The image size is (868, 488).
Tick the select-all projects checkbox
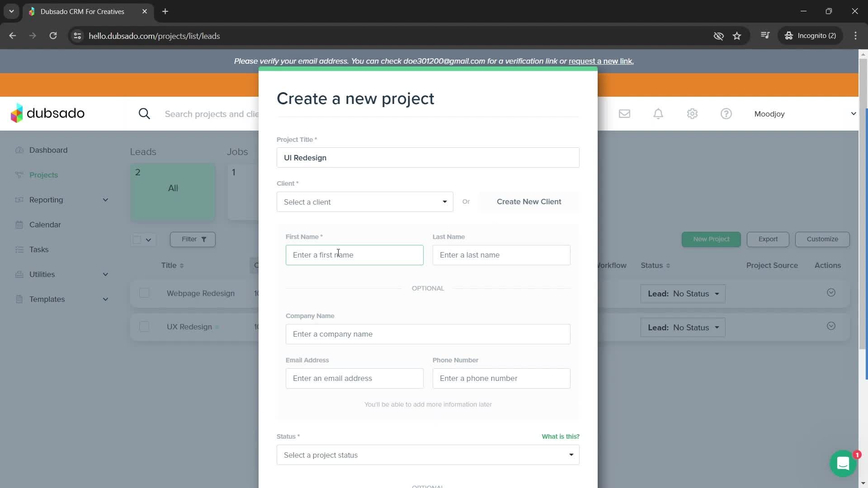pyautogui.click(x=137, y=239)
